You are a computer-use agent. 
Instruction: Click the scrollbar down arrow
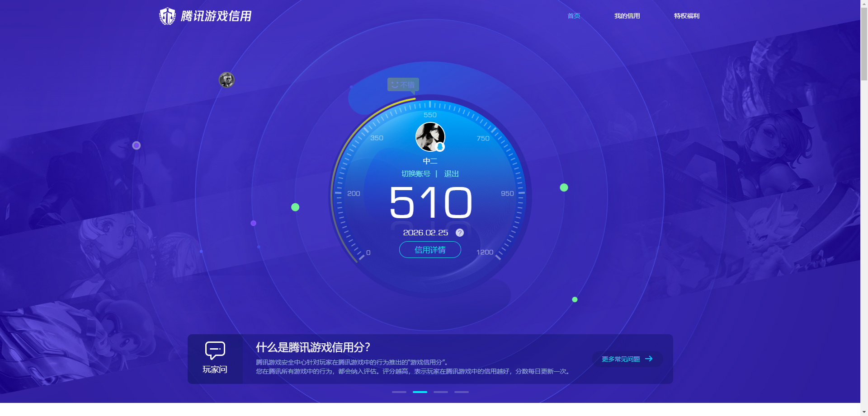click(x=864, y=412)
